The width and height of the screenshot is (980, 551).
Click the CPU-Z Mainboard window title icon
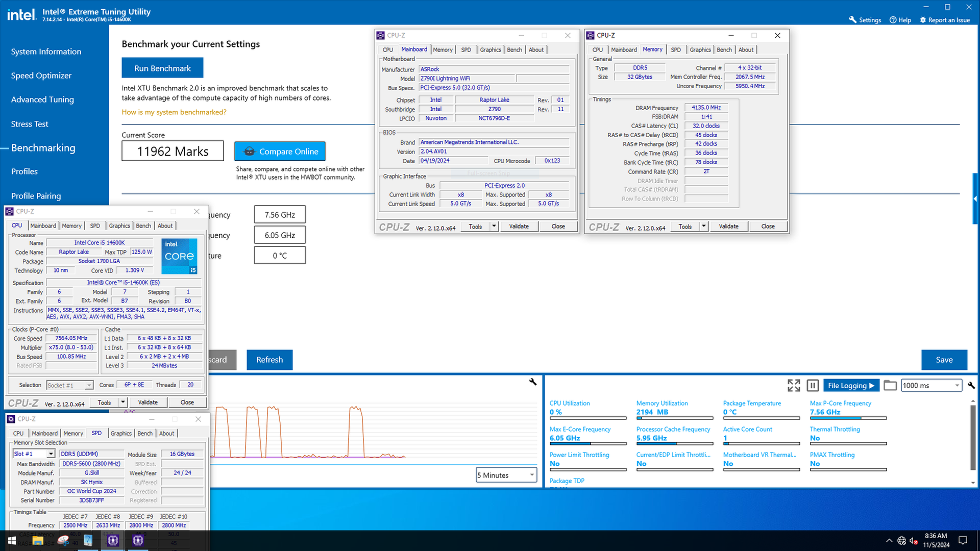(380, 35)
